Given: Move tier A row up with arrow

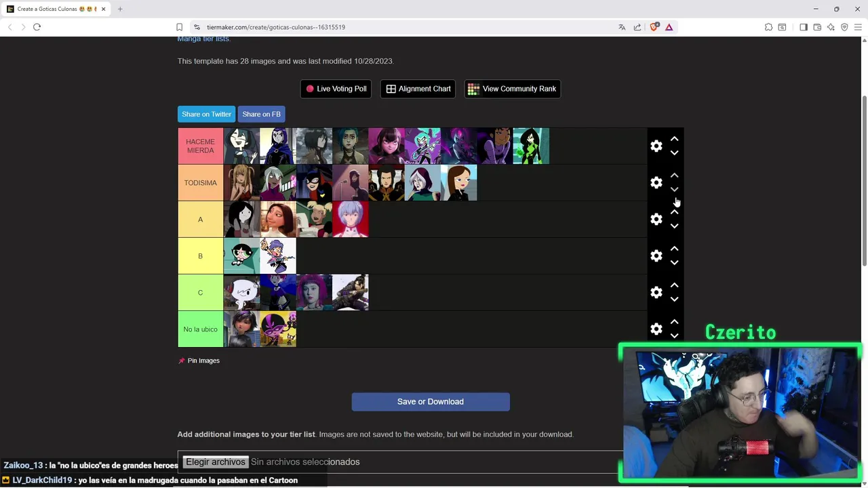Looking at the screenshot, I should 674,211.
